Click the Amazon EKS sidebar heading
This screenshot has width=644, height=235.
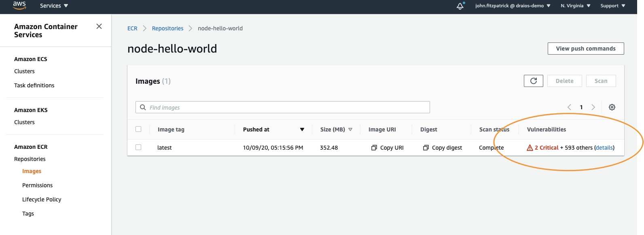(x=31, y=110)
